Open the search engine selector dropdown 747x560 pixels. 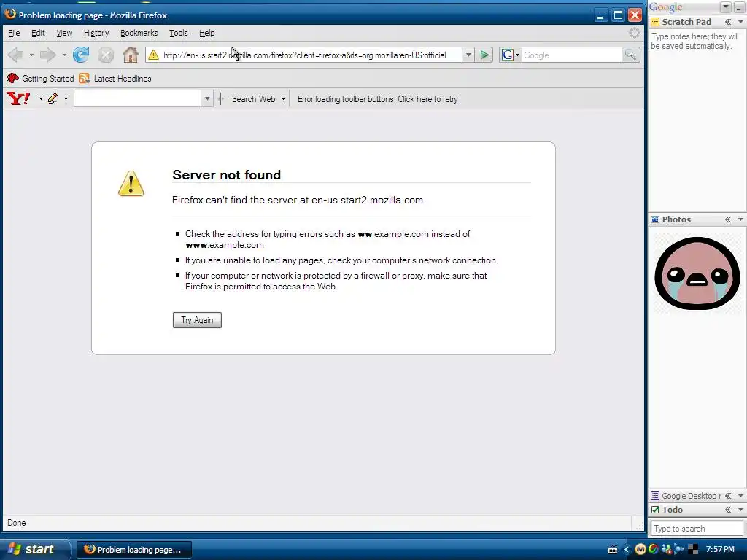517,55
